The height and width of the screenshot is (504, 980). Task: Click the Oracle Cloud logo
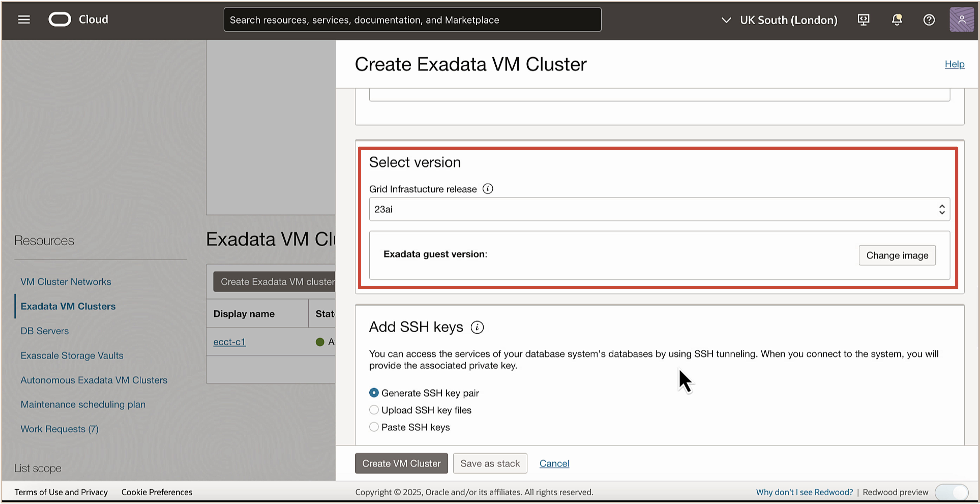coord(60,19)
